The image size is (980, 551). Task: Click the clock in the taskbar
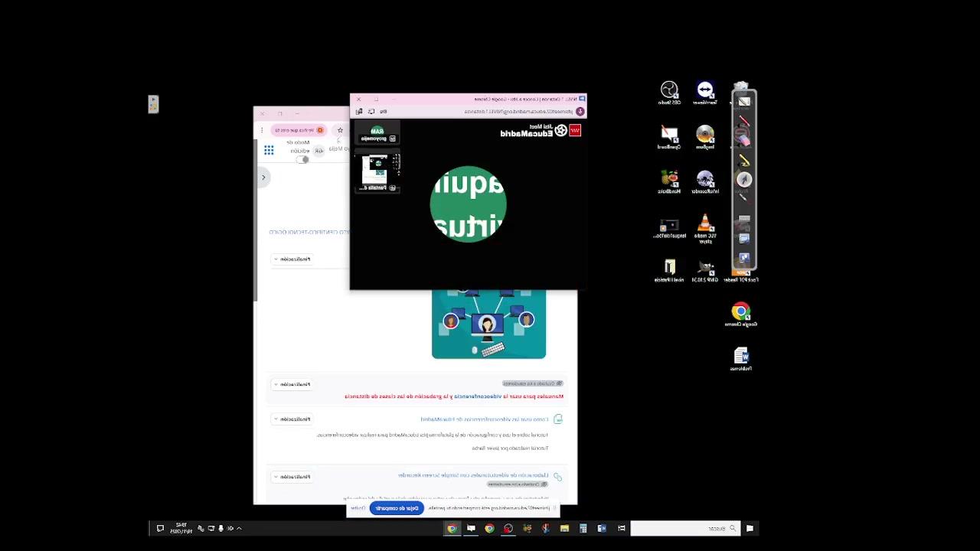coord(181,528)
